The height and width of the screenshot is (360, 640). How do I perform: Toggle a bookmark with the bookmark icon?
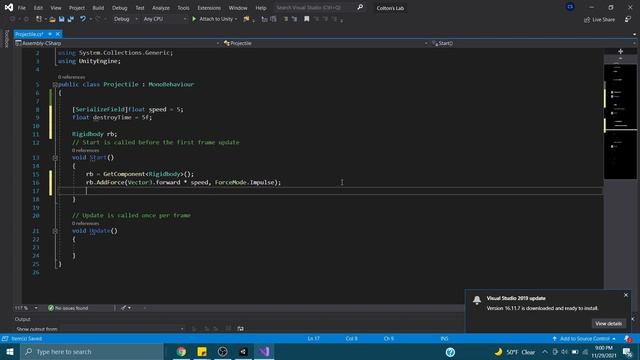[x=307, y=19]
